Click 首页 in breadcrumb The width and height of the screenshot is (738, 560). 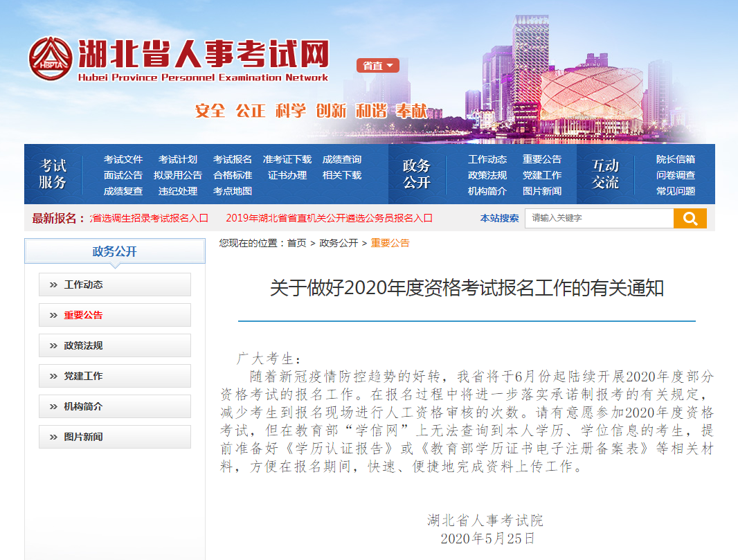pos(296,243)
